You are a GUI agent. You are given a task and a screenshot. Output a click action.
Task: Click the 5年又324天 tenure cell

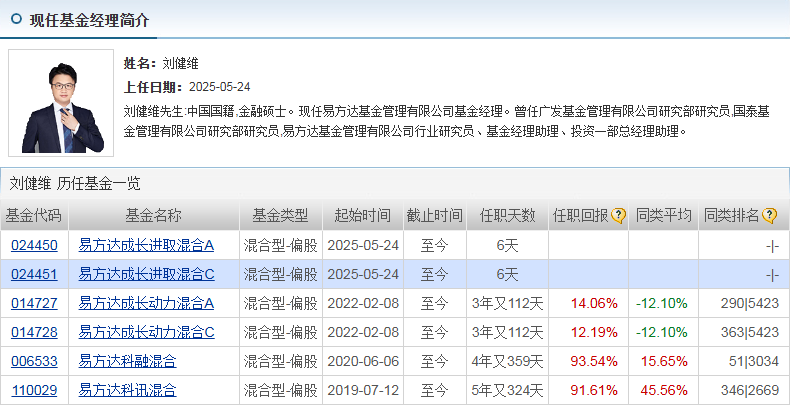coord(507,390)
